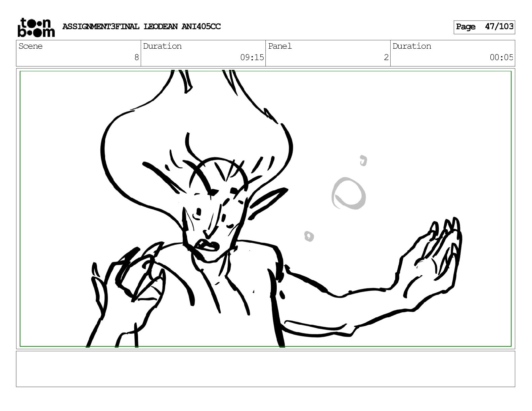Screen dimensions: 532x411
Task: Click the Toon Boom logo
Action: [36, 27]
